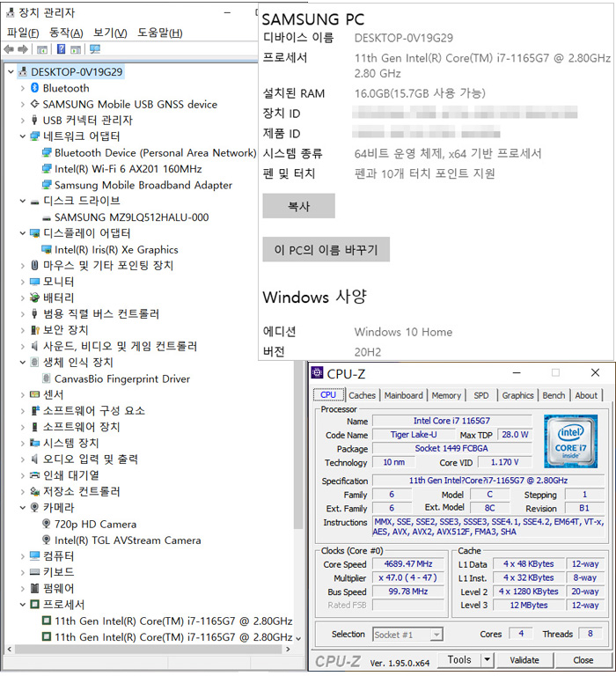Switch to the Graphics tab in CPU-Z

click(x=517, y=395)
